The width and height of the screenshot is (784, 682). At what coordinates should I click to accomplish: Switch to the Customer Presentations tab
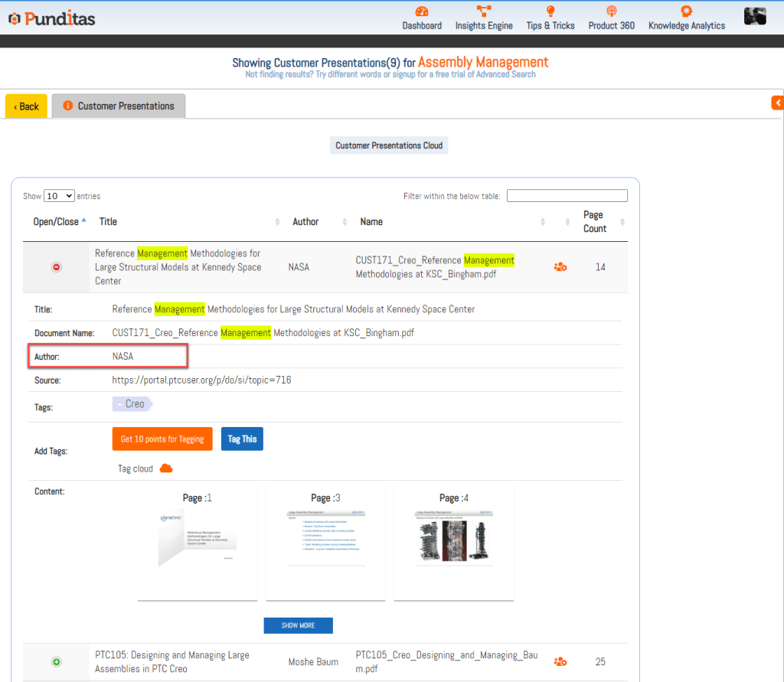click(119, 106)
